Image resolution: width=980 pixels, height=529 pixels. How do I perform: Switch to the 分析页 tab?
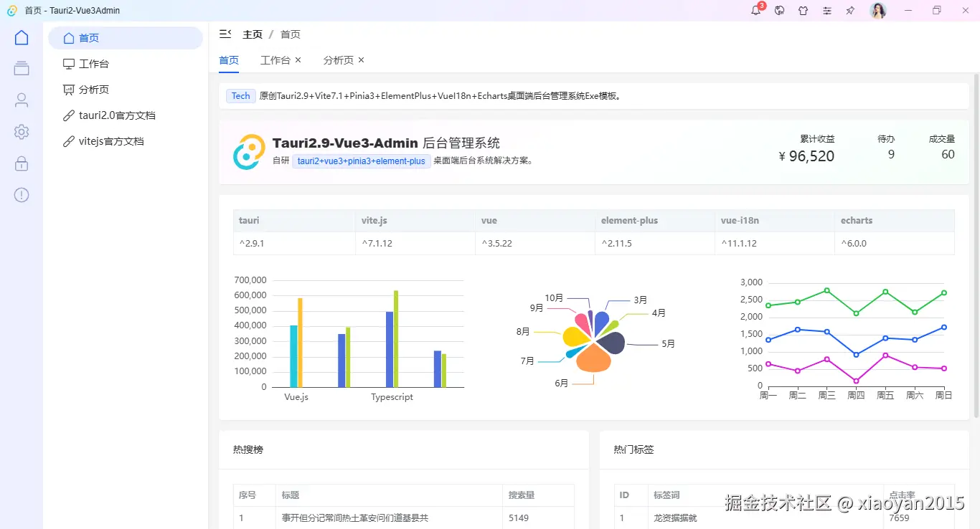[337, 60]
